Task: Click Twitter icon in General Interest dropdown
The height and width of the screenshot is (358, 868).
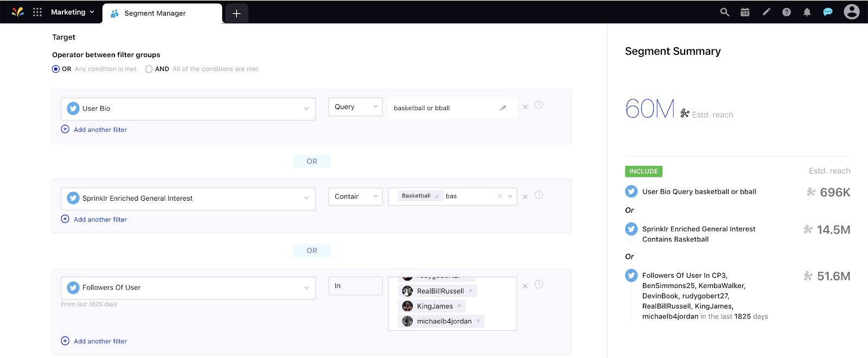Action: point(73,199)
